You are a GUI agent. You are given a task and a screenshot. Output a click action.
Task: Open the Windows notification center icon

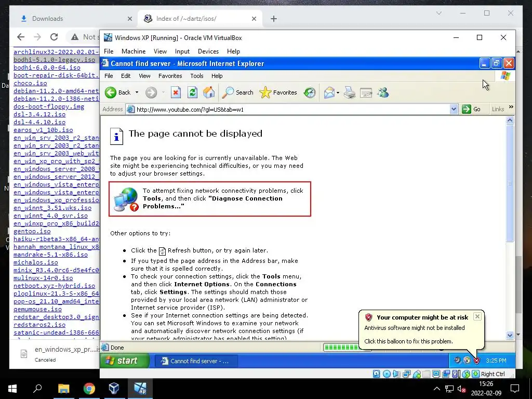tap(515, 389)
